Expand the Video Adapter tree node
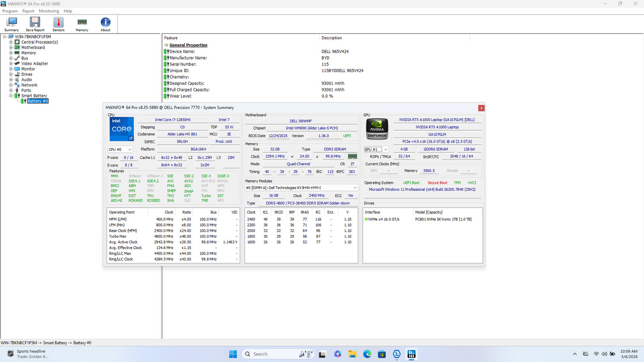Screen dimensions: 644x362 (11, 64)
